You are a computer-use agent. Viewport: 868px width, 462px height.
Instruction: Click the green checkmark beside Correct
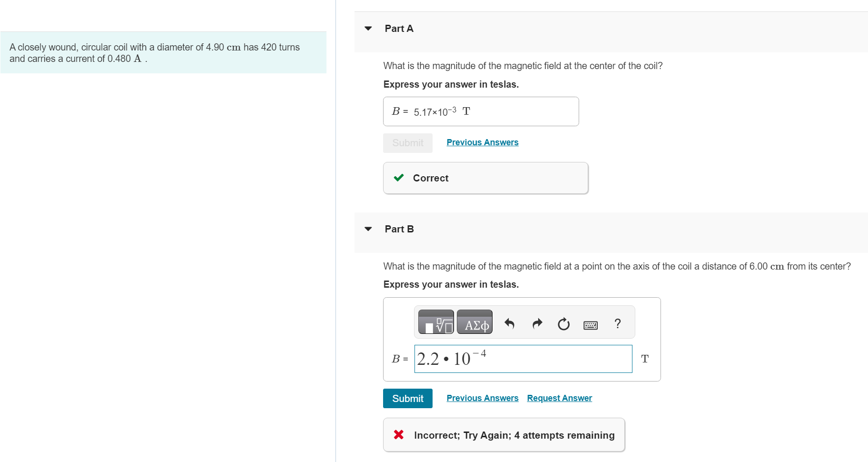click(398, 177)
